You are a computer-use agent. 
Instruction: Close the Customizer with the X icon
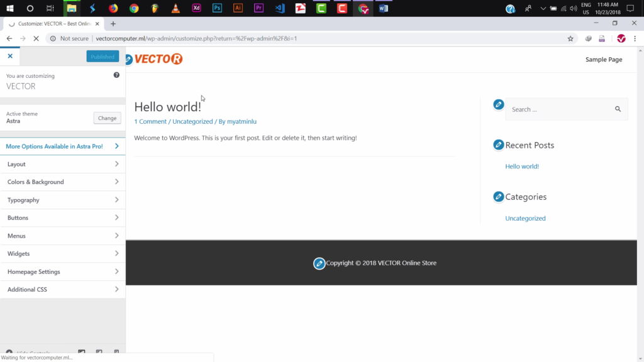[x=10, y=56]
